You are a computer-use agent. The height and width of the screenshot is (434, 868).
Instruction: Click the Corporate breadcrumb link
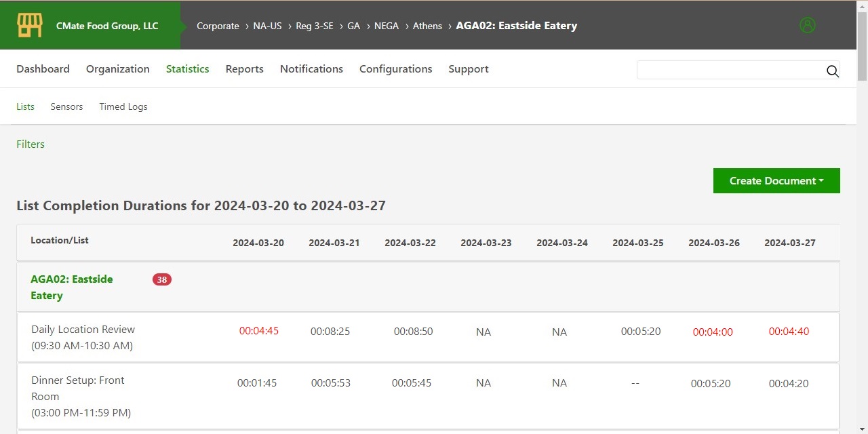point(218,26)
